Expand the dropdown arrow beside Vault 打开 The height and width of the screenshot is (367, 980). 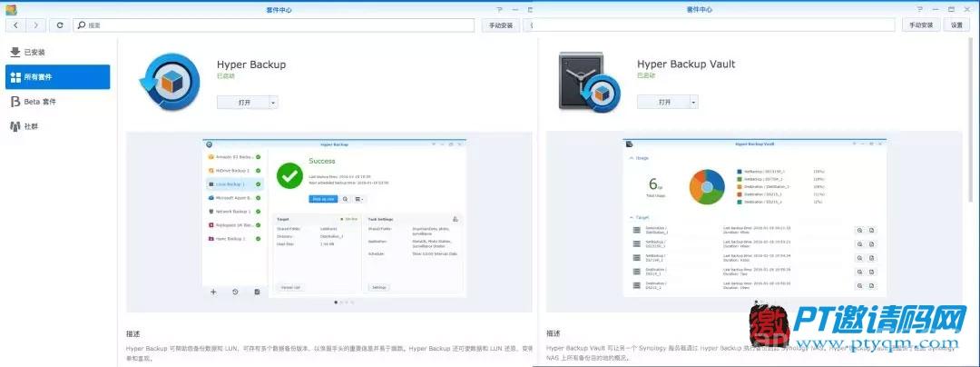(694, 102)
